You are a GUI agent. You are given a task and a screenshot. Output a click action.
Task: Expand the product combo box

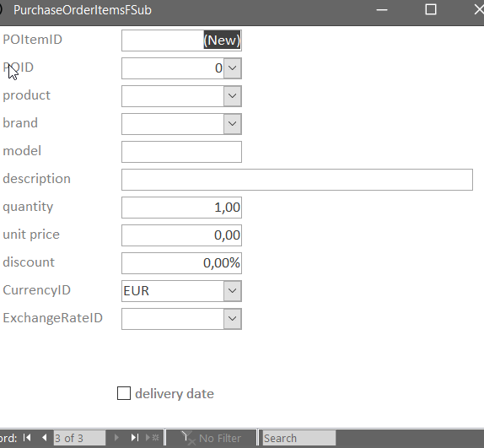[233, 96]
